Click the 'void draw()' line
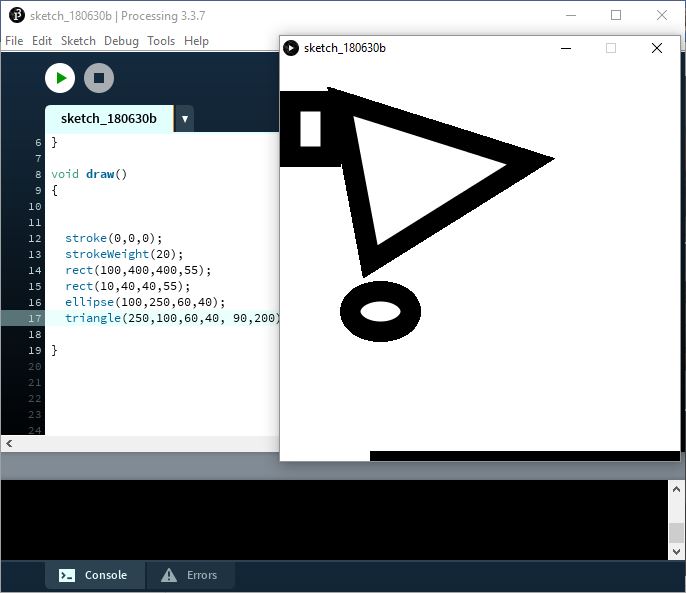Viewport: 686px width, 593px height. point(89,174)
